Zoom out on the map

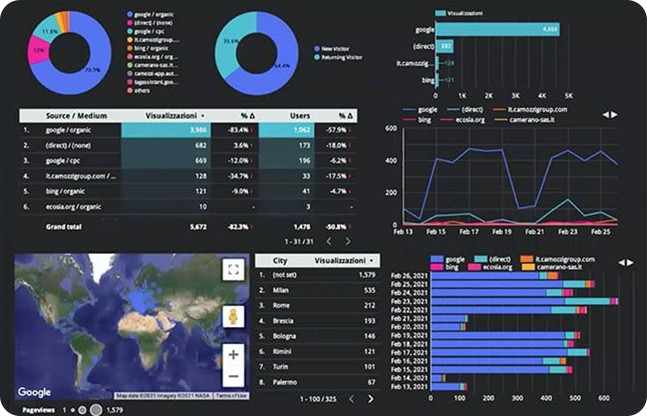pyautogui.click(x=232, y=375)
